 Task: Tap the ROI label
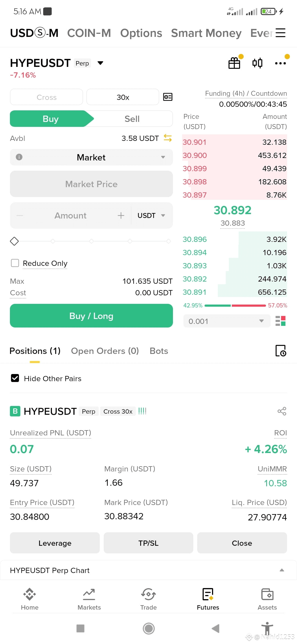tap(280, 433)
